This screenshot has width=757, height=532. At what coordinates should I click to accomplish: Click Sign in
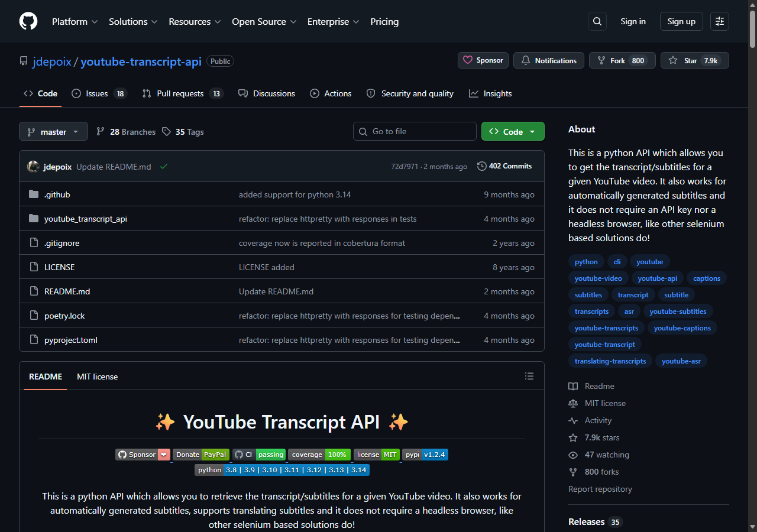point(633,21)
